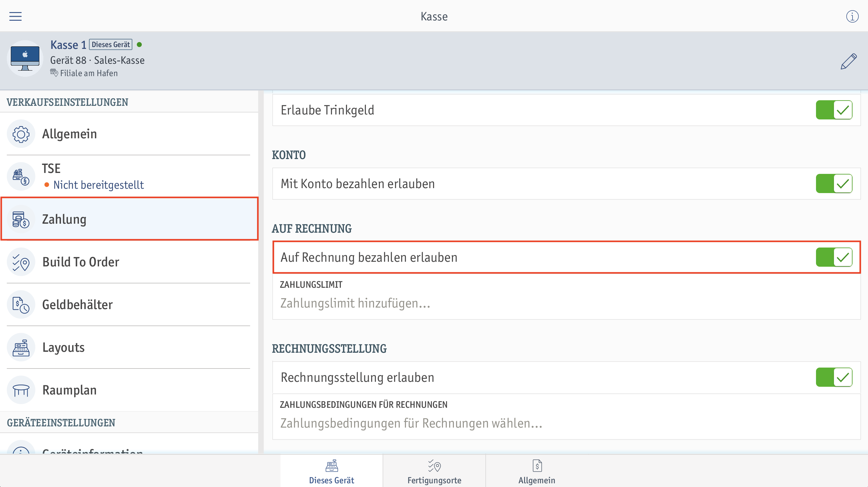The height and width of the screenshot is (487, 868).
Task: Toggle Mit Konto bezahlen erlauben switch
Action: click(x=834, y=183)
